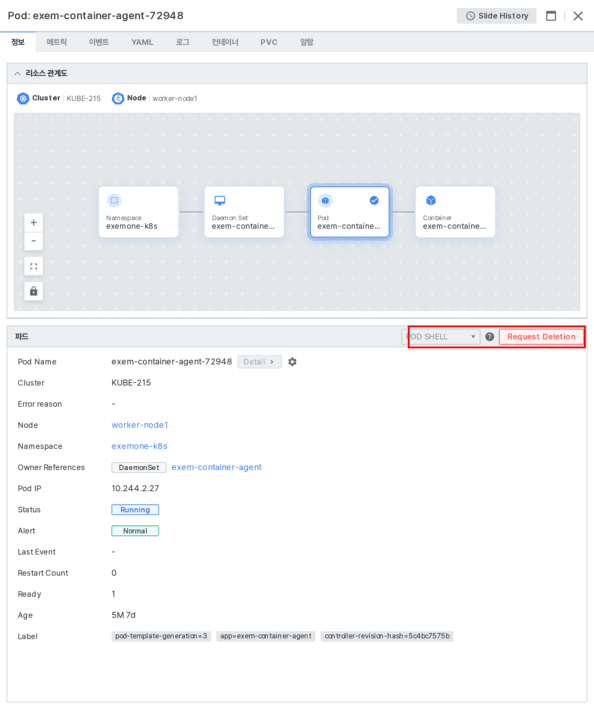Open the PVC tab
This screenshot has height=713, width=594.
pyautogui.click(x=268, y=42)
